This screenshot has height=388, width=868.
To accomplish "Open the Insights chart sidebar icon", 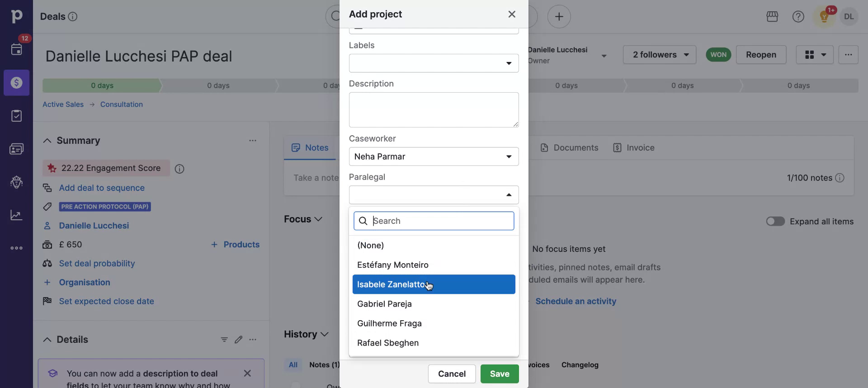I will coord(17,215).
